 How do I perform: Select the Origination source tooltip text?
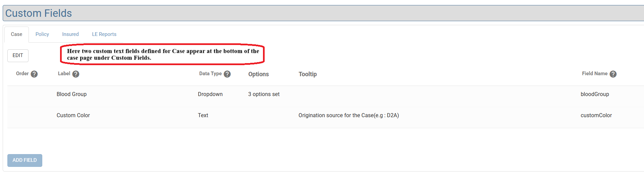(348, 115)
